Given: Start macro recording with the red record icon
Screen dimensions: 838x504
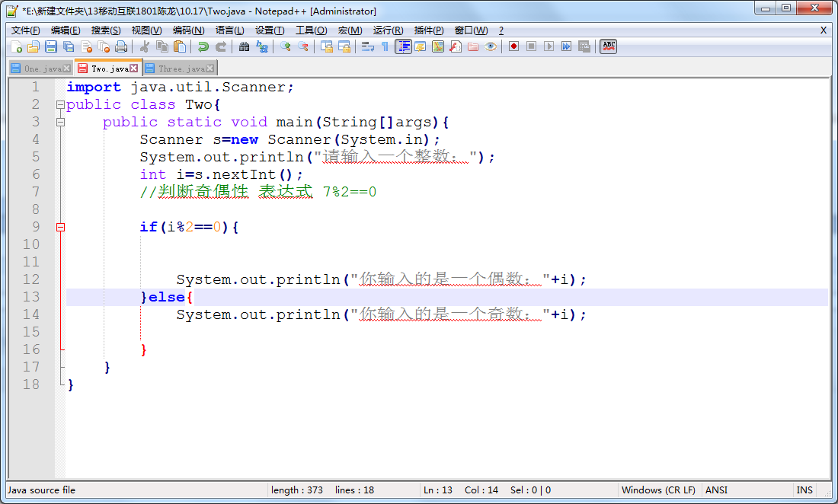Looking at the screenshot, I should tap(514, 46).
